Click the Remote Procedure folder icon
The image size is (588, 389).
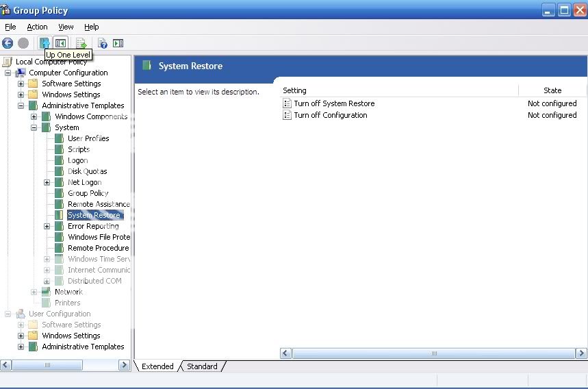[x=60, y=248]
